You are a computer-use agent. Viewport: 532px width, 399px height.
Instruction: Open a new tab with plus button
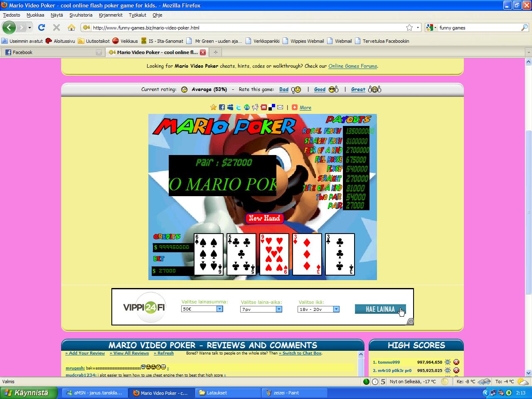[215, 52]
